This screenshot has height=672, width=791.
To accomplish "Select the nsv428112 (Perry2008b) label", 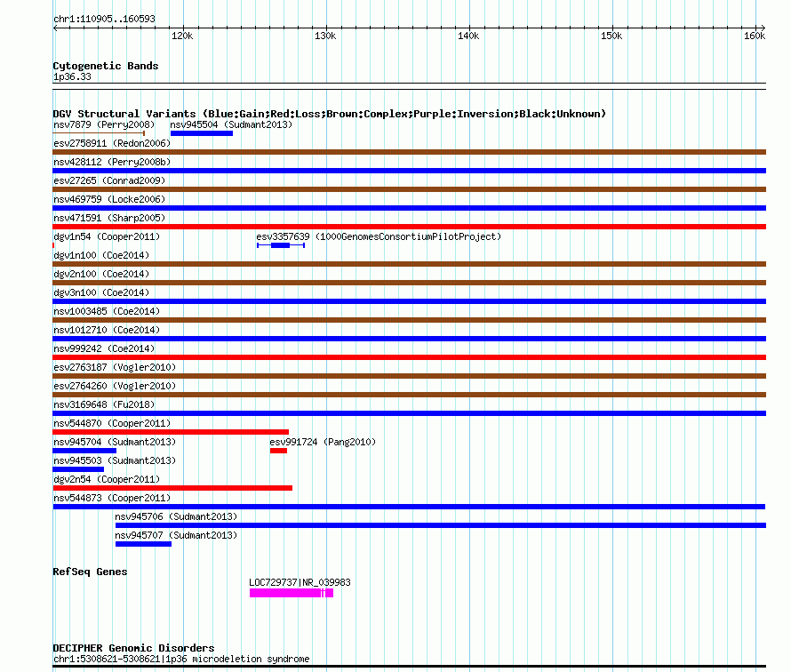I will (x=112, y=162).
